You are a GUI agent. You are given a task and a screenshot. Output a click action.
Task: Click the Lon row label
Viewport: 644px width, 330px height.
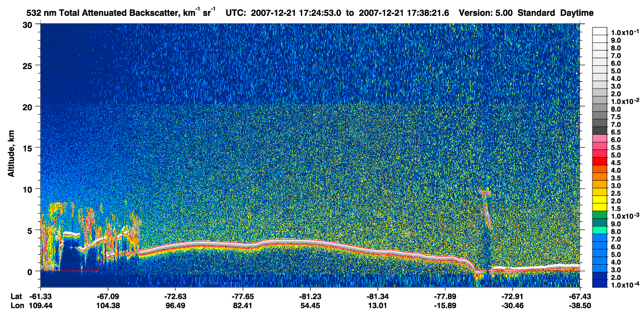(16, 305)
